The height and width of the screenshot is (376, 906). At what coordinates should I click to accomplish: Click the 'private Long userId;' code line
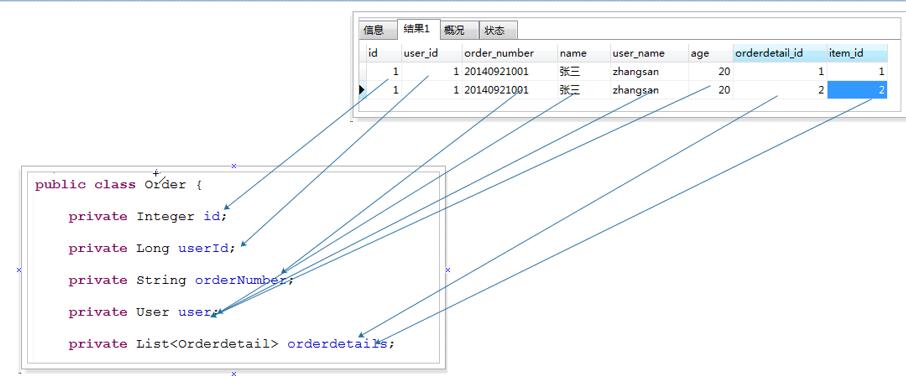coord(152,248)
